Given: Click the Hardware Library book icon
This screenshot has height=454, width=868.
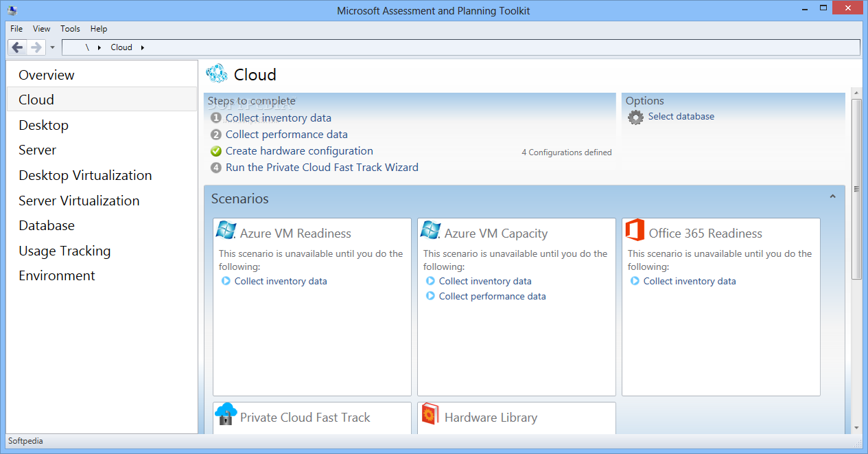Looking at the screenshot, I should (430, 414).
